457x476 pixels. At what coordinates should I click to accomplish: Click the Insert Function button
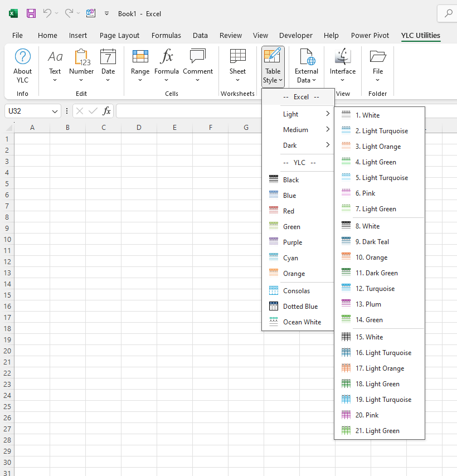point(106,111)
